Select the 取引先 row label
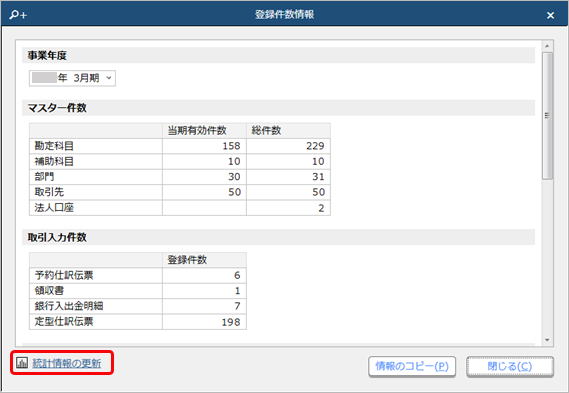The width and height of the screenshot is (569, 393). click(49, 192)
